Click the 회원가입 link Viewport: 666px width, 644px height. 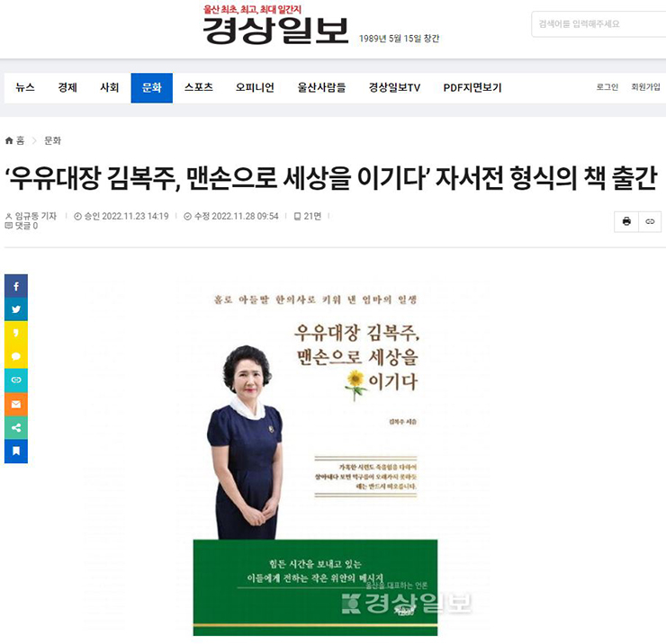[645, 87]
